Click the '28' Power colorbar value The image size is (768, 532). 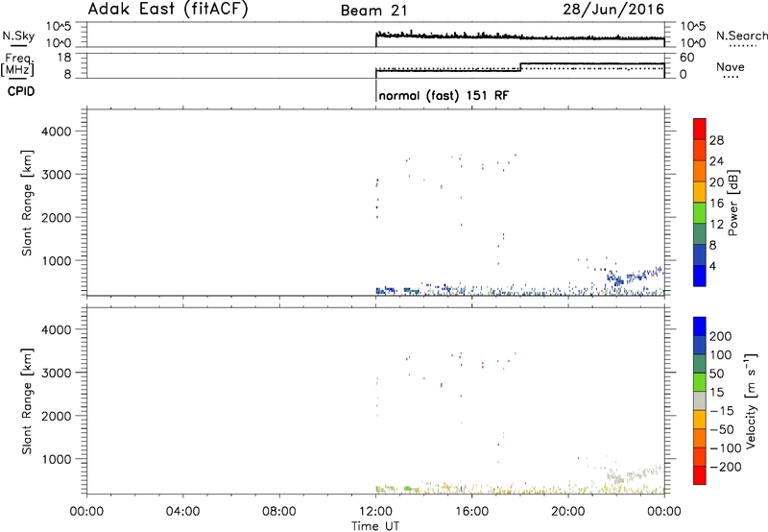pos(716,140)
